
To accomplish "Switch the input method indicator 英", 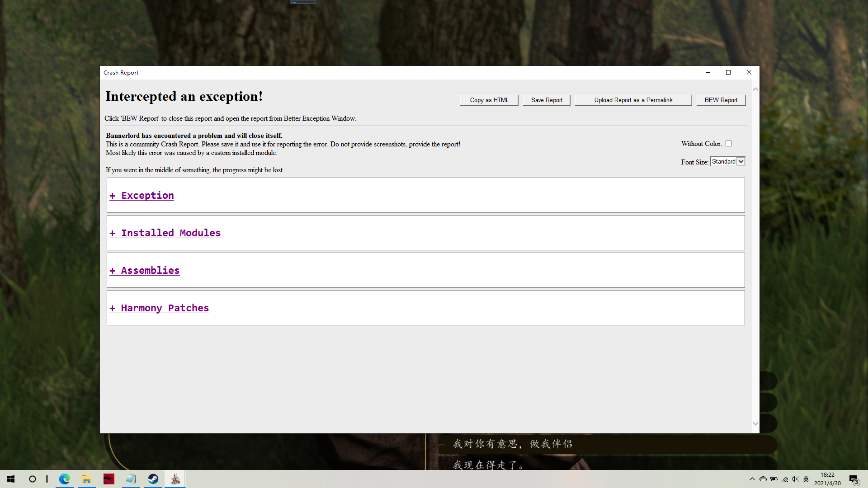I will 806,479.
